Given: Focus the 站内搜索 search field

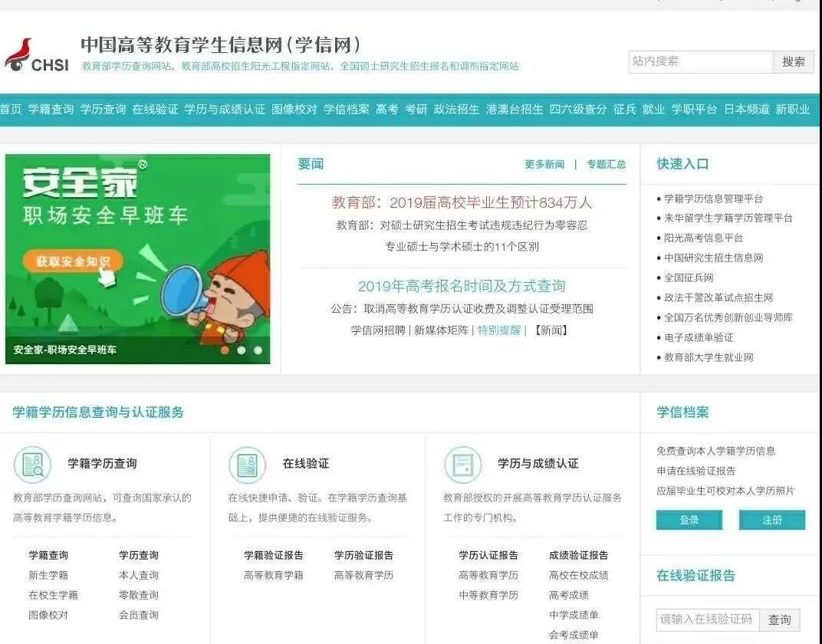Looking at the screenshot, I should tap(701, 61).
